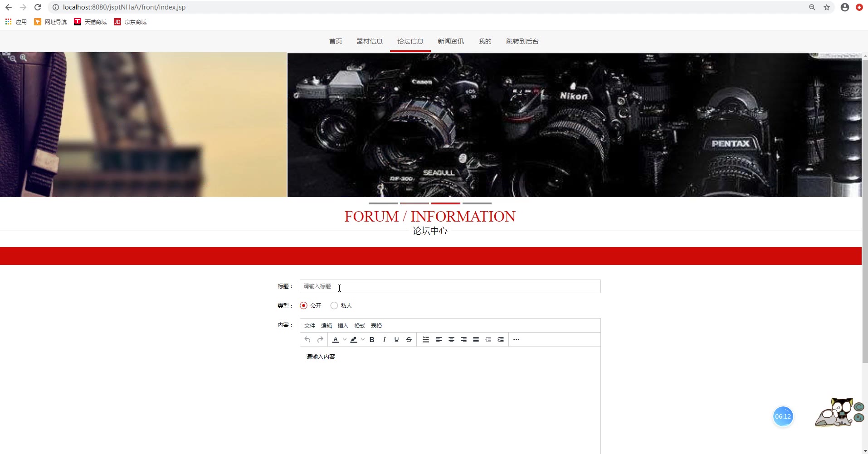
Task: Open the 编辑 editor menu
Action: (x=327, y=325)
